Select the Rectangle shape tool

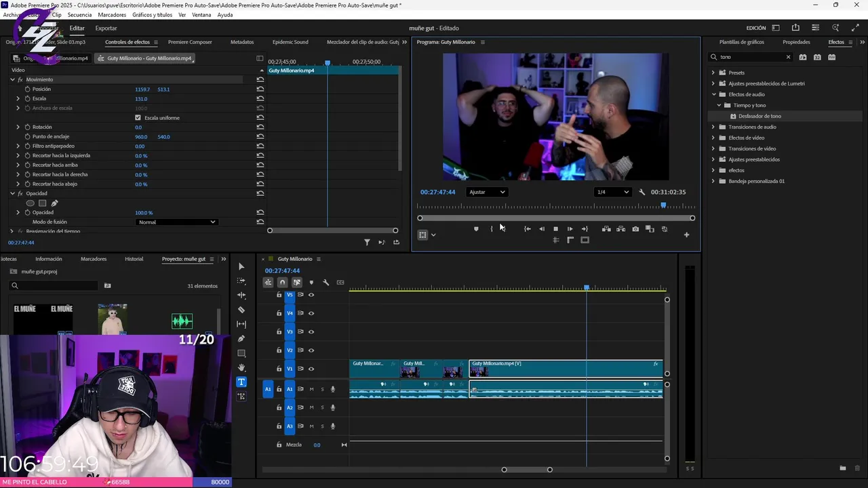(x=241, y=353)
